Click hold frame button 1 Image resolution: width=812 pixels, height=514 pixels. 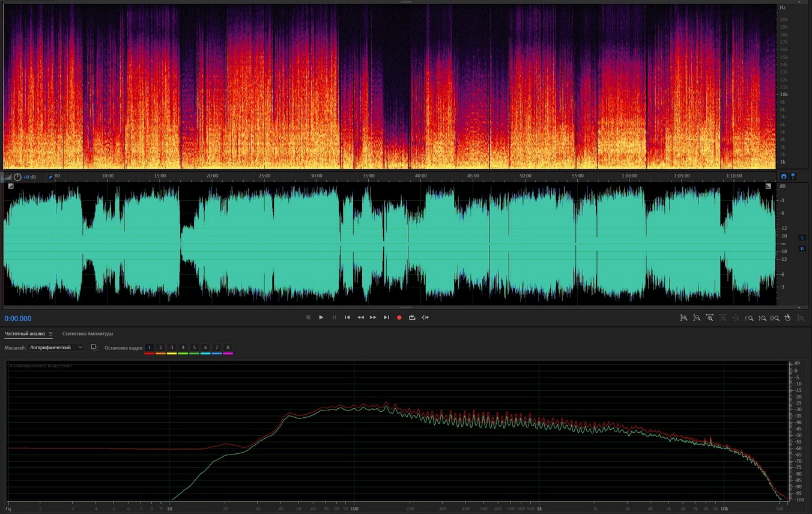[150, 347]
